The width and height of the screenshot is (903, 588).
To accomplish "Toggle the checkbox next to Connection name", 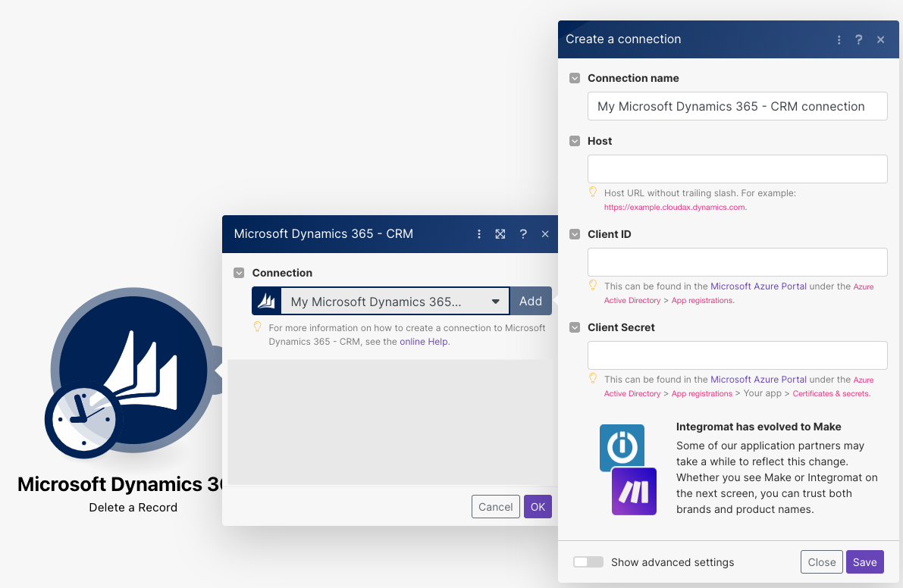I will pos(575,77).
